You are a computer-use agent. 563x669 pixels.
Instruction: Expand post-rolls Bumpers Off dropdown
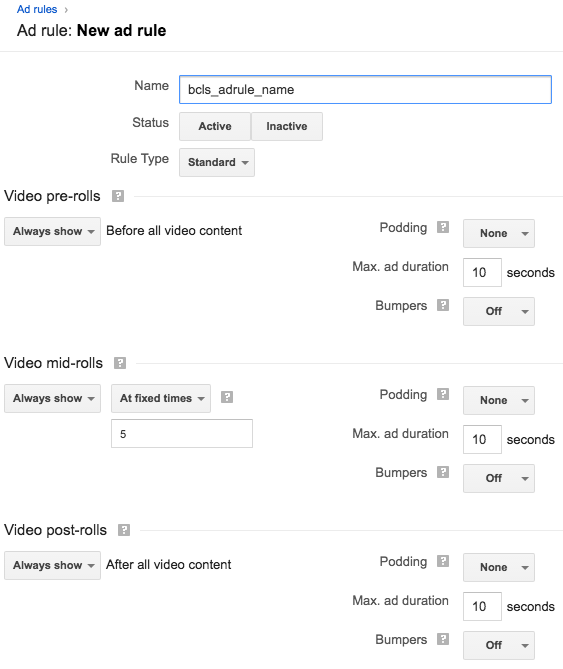click(x=499, y=645)
